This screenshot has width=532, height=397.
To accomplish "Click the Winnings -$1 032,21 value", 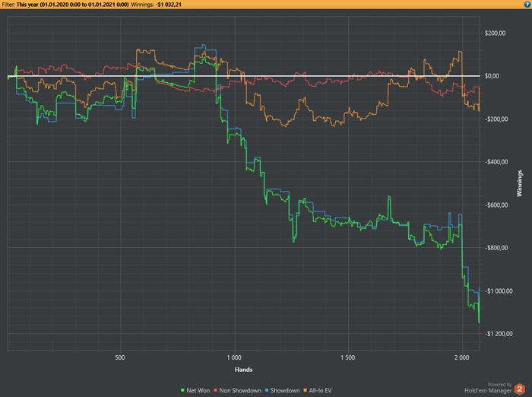I will click(169, 5).
